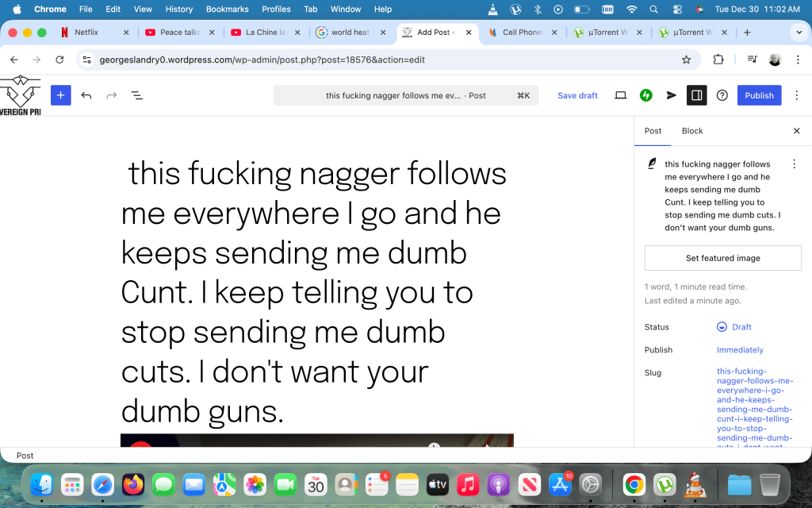Click Set featured image button
Screen dimensions: 812x508
tap(722, 258)
